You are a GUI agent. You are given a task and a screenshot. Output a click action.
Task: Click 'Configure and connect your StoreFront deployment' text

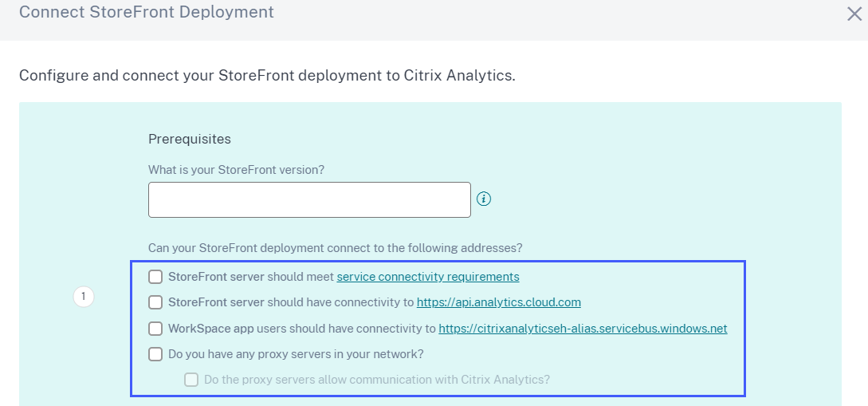(267, 76)
